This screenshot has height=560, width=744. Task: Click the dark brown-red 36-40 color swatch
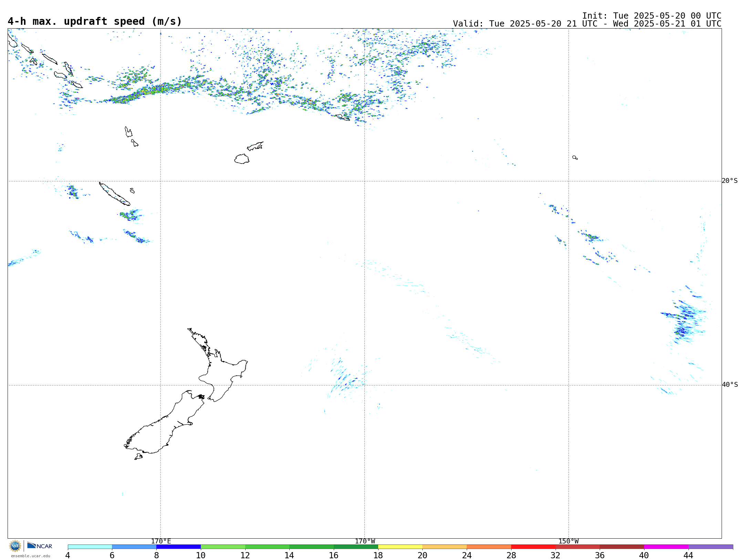(622, 547)
